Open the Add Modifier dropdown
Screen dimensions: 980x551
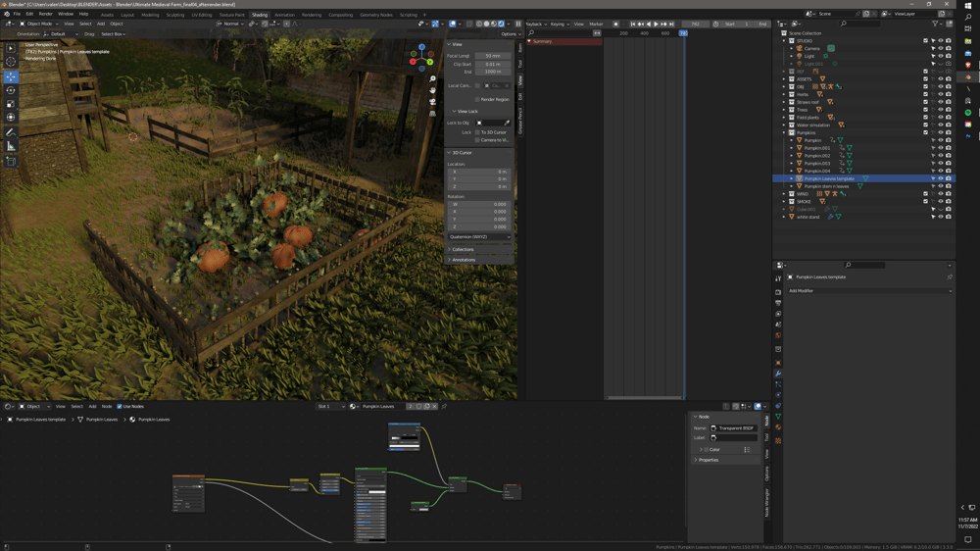(869, 291)
